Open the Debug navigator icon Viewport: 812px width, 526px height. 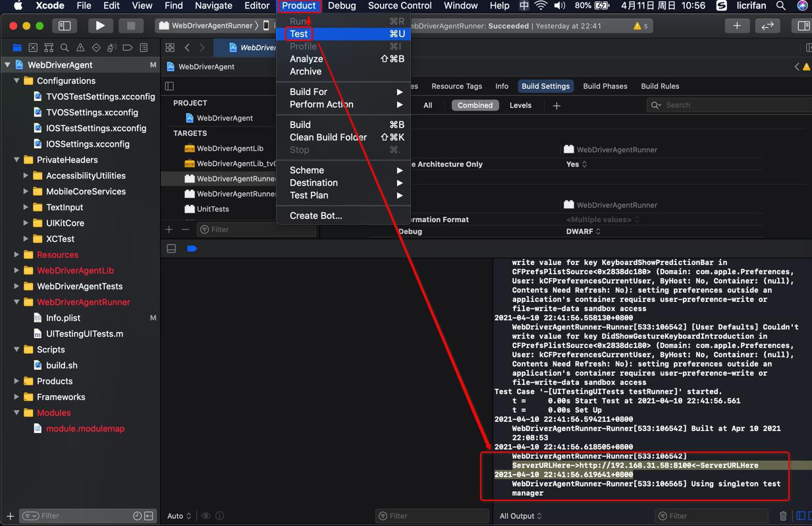pyautogui.click(x=112, y=47)
